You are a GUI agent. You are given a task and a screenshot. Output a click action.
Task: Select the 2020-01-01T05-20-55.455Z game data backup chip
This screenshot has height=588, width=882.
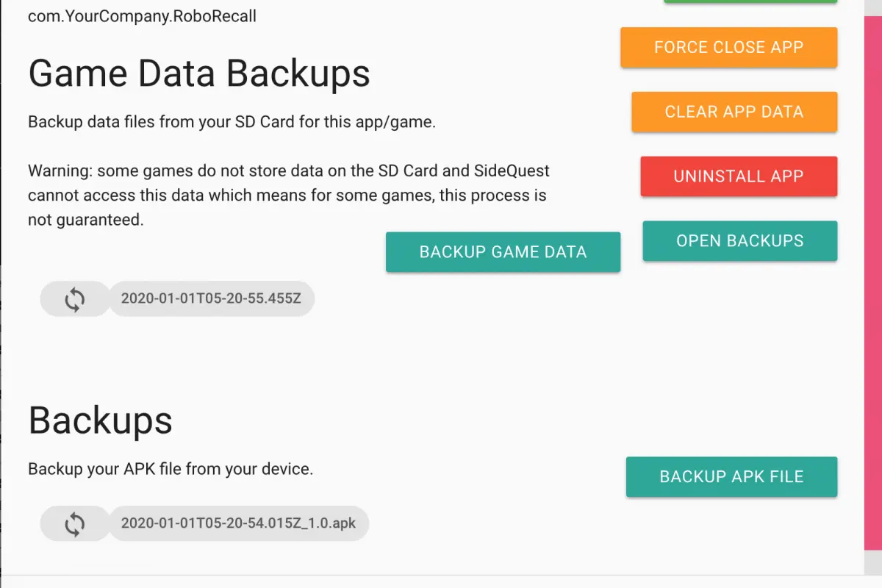point(211,299)
